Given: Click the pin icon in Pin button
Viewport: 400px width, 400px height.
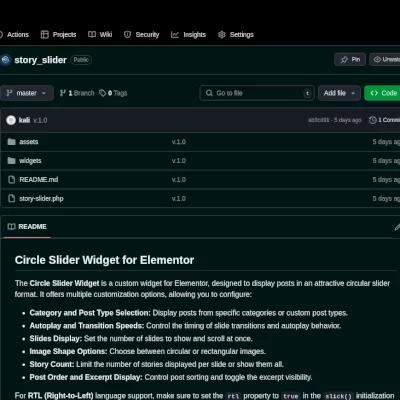Looking at the screenshot, I should pyautogui.click(x=344, y=60).
